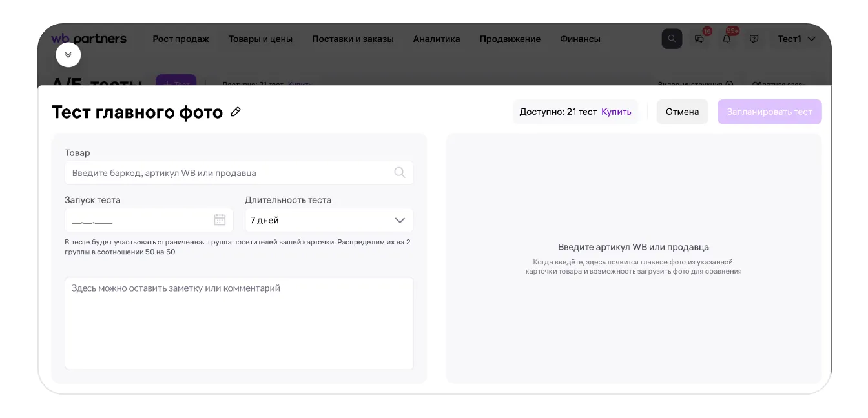Collapse panel with double-chevron round button
This screenshot has width=868, height=418.
pos(68,55)
